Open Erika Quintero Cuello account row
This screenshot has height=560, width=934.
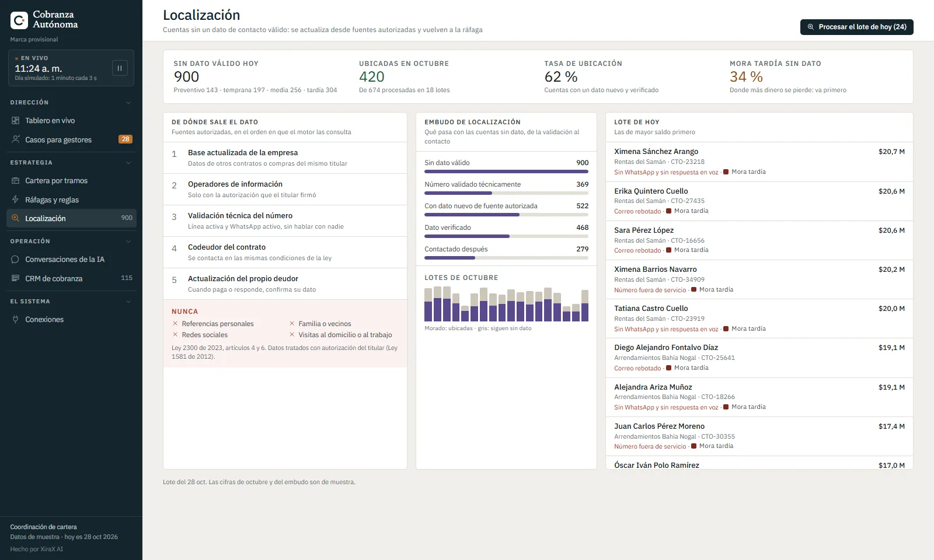tap(759, 201)
